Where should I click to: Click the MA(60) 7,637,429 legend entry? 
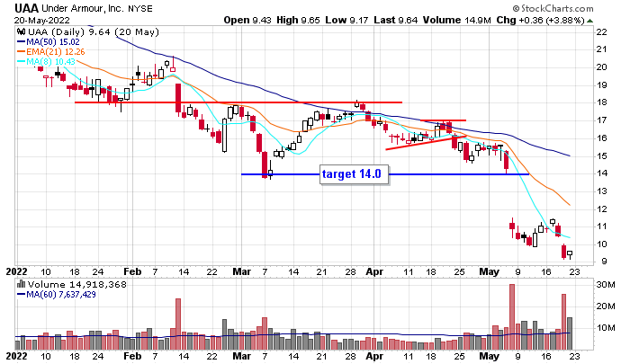point(56,295)
